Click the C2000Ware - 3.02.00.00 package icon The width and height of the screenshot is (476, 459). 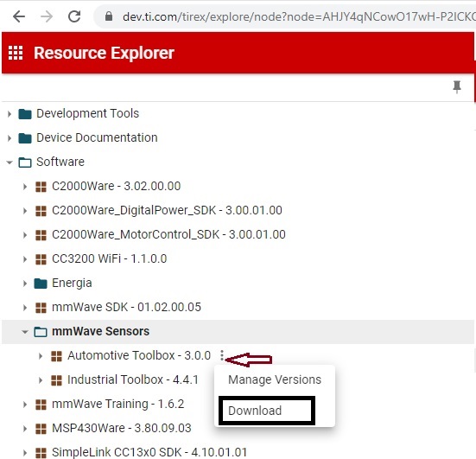(x=41, y=187)
